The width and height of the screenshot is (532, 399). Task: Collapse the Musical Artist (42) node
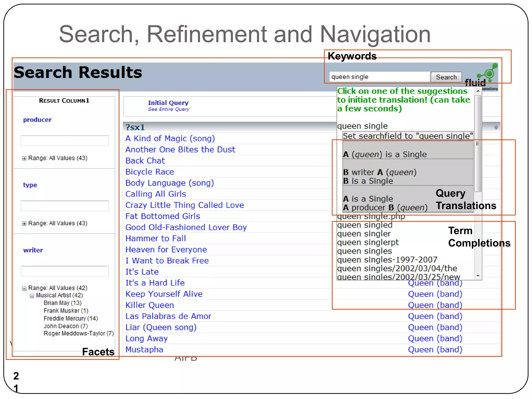pyautogui.click(x=32, y=296)
